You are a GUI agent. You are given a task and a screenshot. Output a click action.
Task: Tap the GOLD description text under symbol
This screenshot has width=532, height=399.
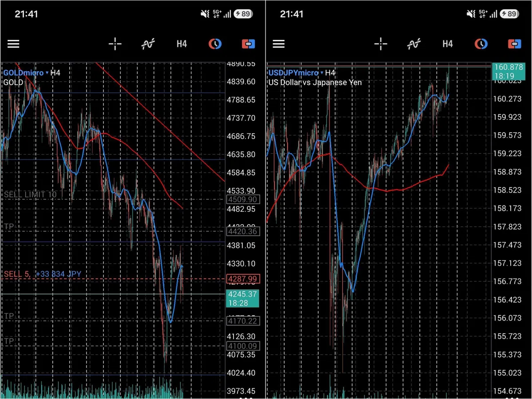point(13,83)
